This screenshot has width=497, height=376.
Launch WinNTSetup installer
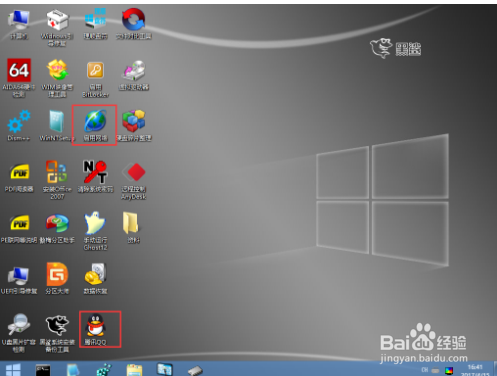[57, 126]
